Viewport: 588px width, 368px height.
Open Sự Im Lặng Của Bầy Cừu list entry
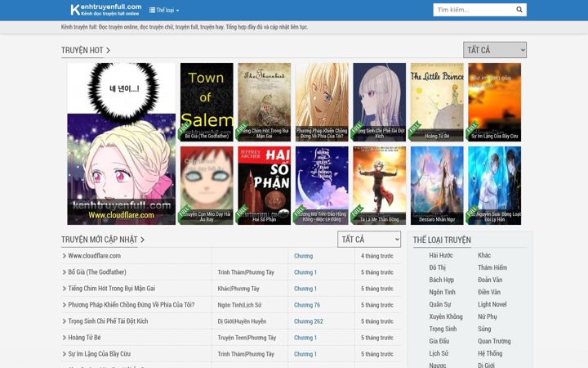click(x=100, y=354)
